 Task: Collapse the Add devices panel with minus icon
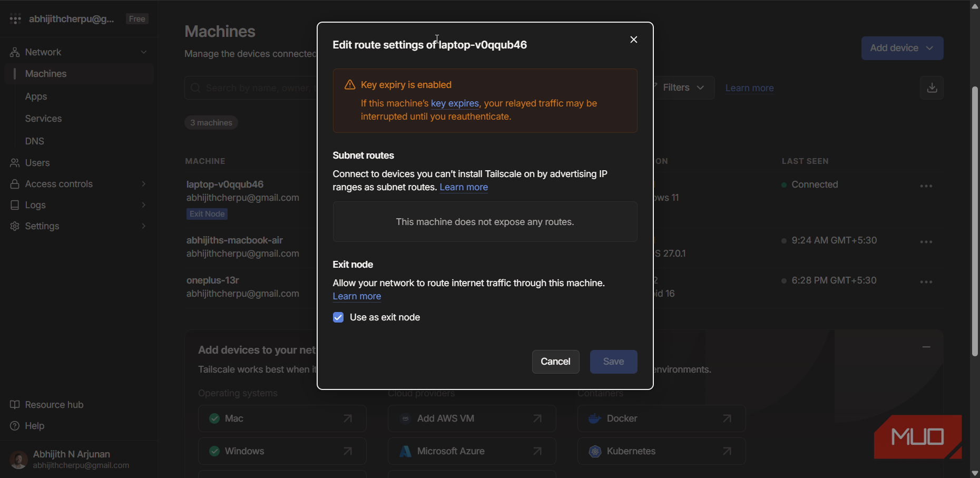(x=926, y=347)
